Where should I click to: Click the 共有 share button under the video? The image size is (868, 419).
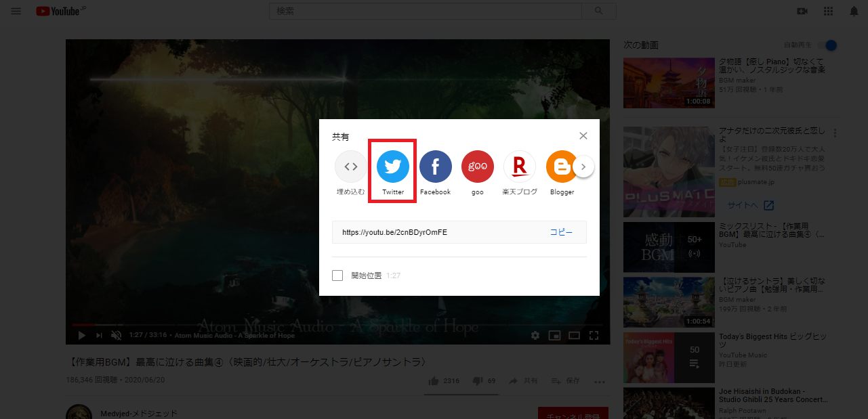(x=524, y=381)
